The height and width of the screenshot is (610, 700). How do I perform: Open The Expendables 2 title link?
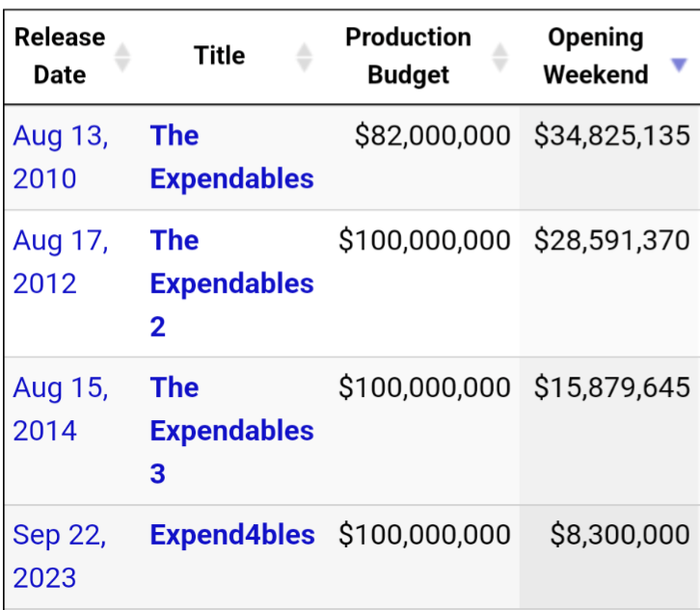coord(231,283)
